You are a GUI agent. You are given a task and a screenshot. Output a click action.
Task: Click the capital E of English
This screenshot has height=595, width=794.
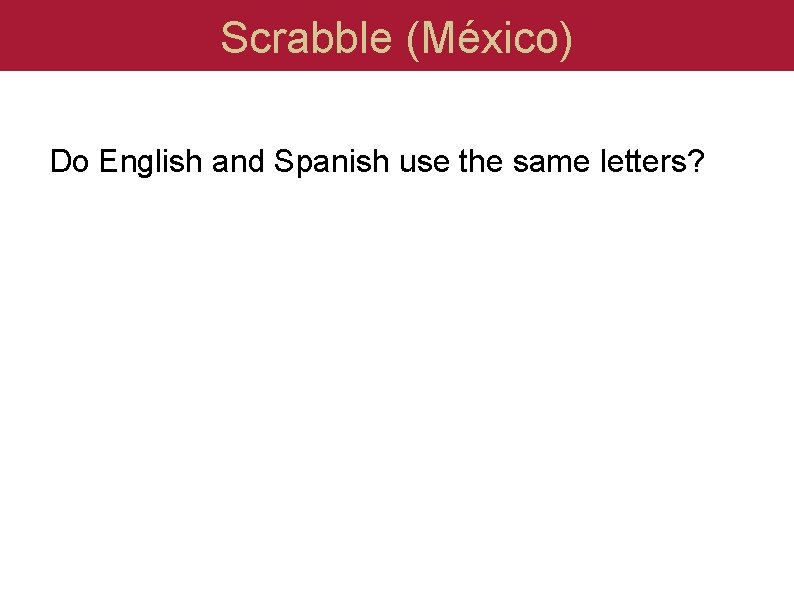click(x=107, y=161)
